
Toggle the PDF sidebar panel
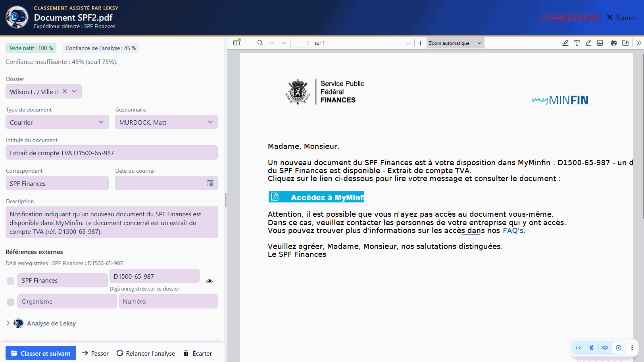pos(236,43)
